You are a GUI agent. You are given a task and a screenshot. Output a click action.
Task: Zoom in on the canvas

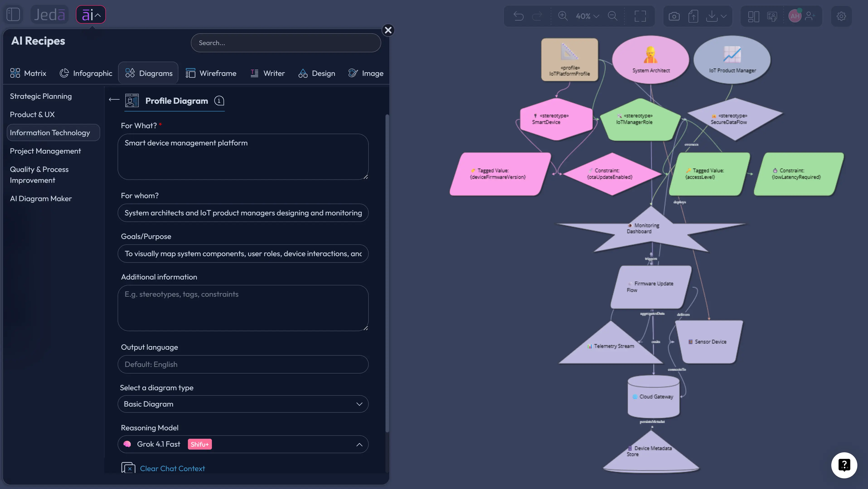563,16
